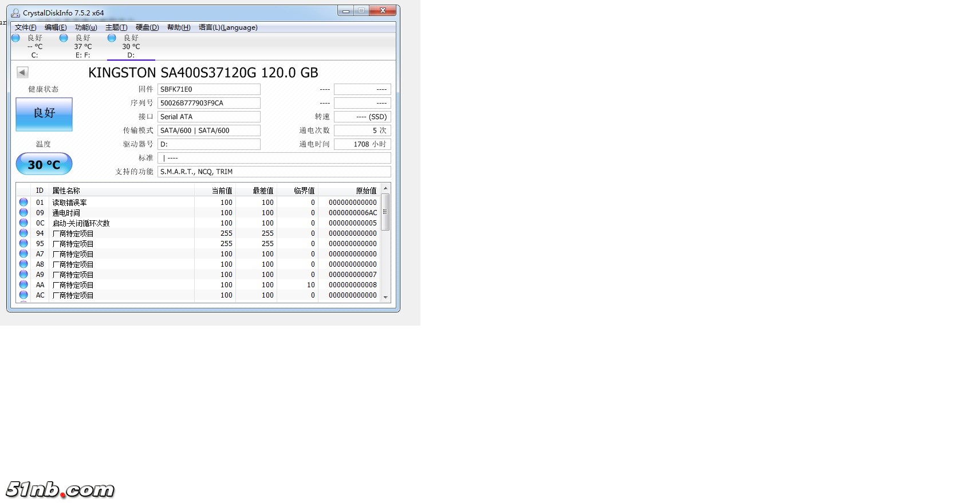The image size is (980, 503).
Task: Open the 硬盘(D) menu
Action: pyautogui.click(x=147, y=27)
